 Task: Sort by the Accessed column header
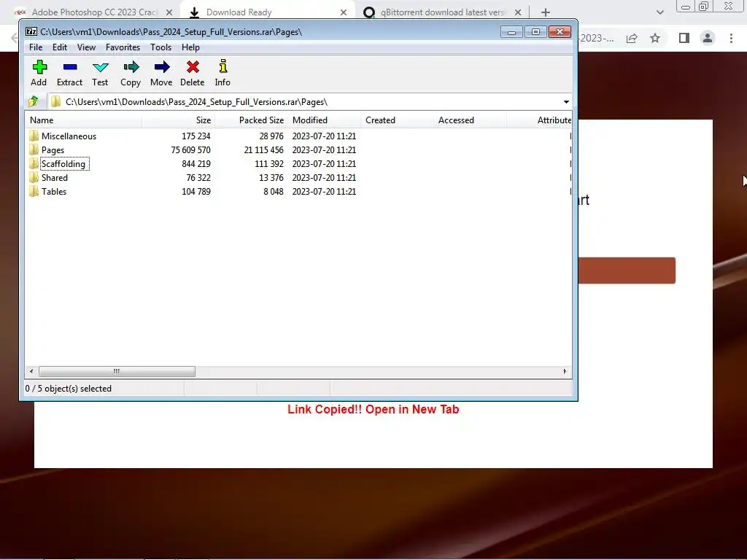pos(470,120)
